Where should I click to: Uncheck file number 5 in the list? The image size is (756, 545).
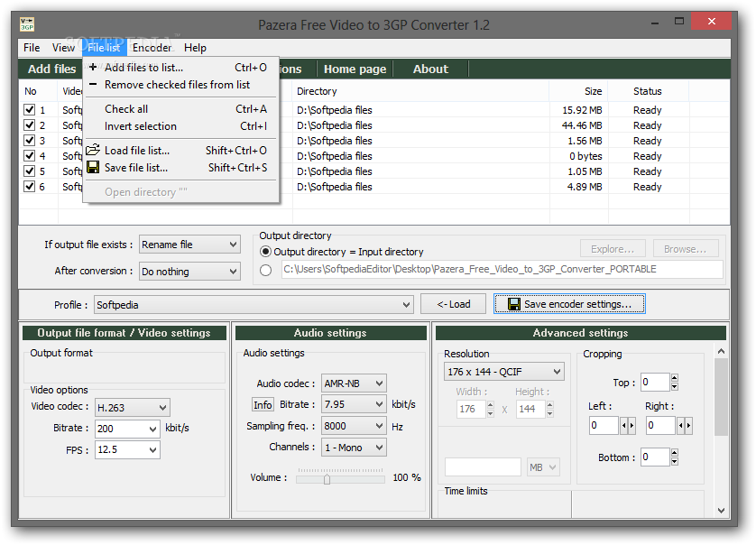pyautogui.click(x=30, y=171)
